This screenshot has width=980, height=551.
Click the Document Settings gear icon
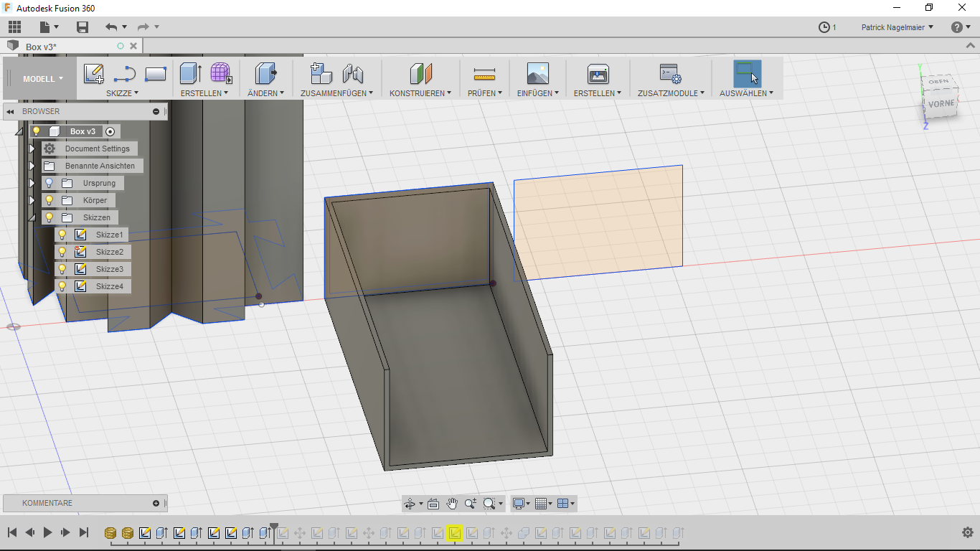pos(50,149)
